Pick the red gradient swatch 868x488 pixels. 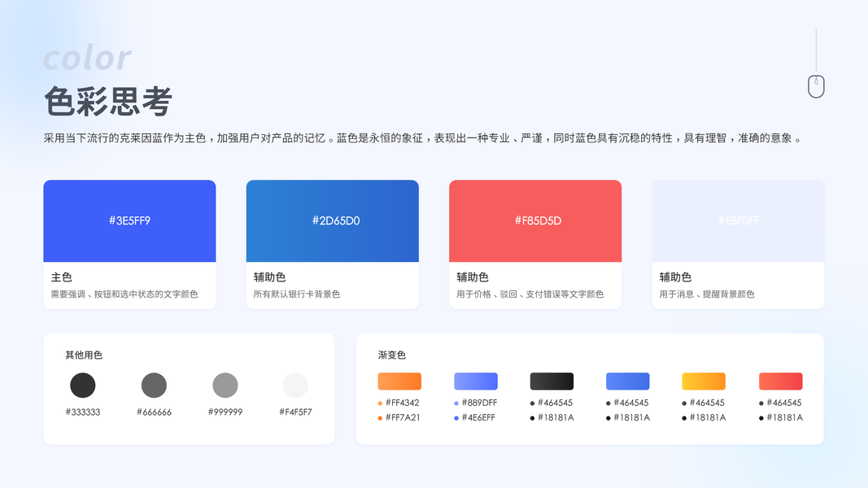pos(780,381)
